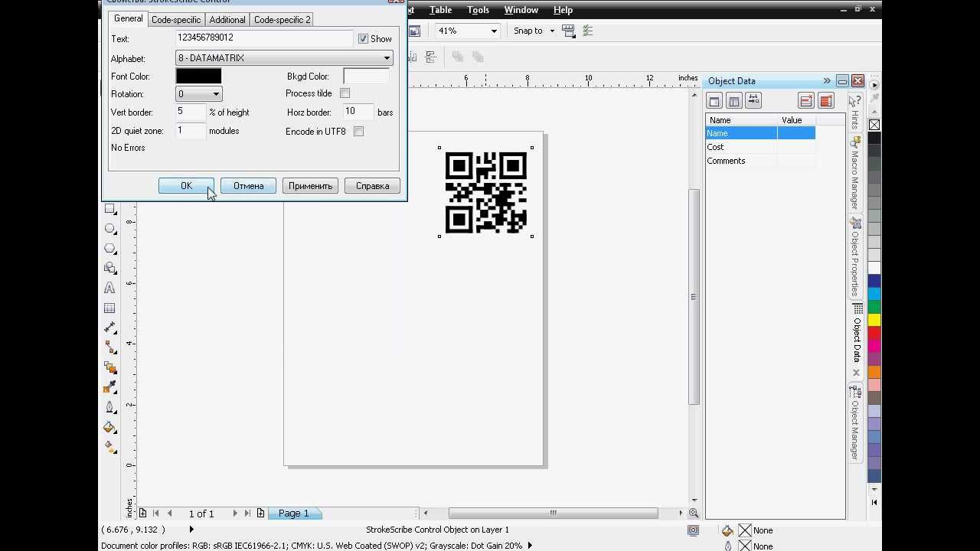Select the Text tool in toolbox

109,289
